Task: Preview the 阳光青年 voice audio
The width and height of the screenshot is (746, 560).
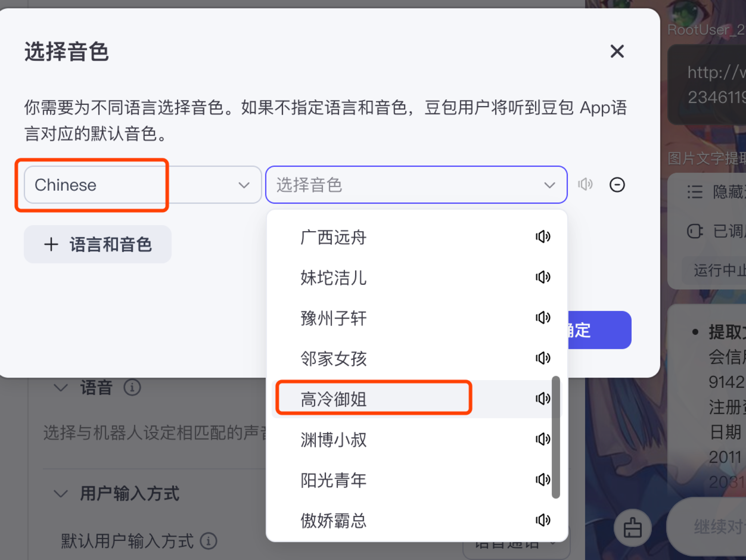Action: [x=543, y=480]
